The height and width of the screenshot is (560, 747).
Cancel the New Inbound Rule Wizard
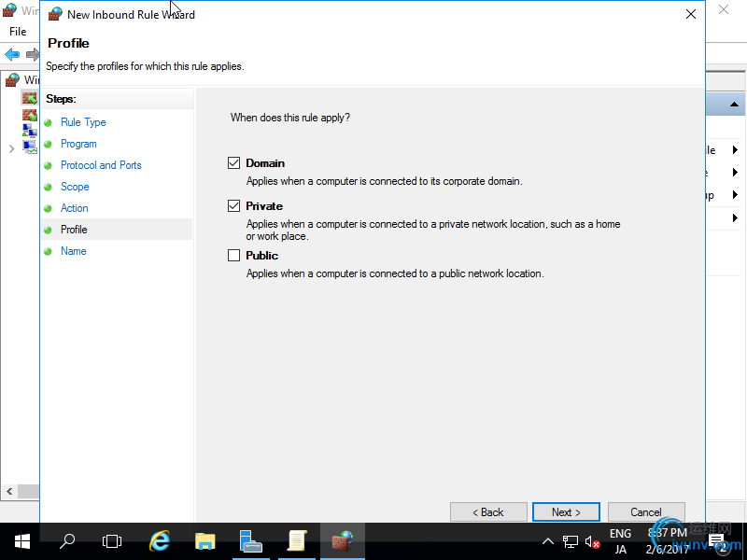tap(646, 511)
